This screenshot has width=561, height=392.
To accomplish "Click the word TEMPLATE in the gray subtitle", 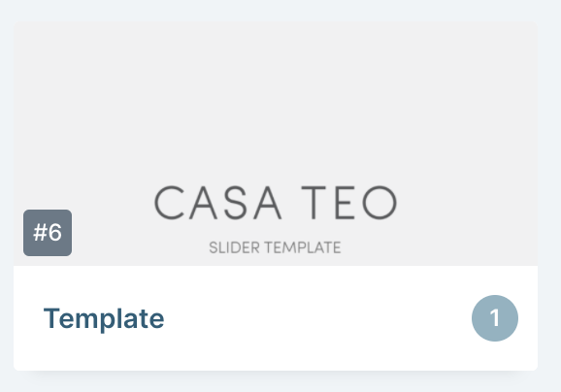I will click(303, 247).
